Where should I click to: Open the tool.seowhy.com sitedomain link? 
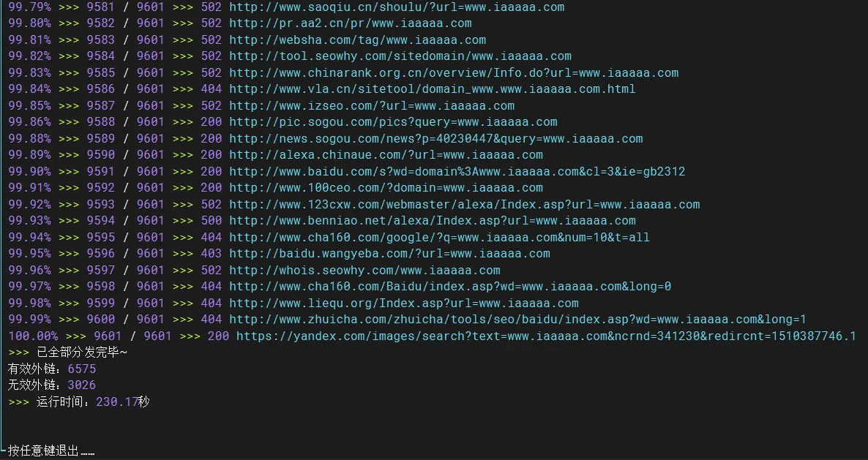400,56
